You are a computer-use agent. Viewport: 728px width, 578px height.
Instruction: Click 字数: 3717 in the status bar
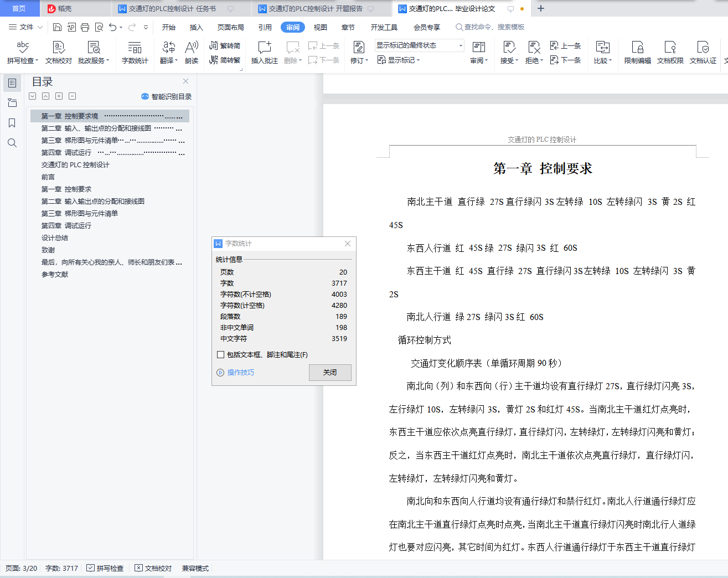pos(61,568)
